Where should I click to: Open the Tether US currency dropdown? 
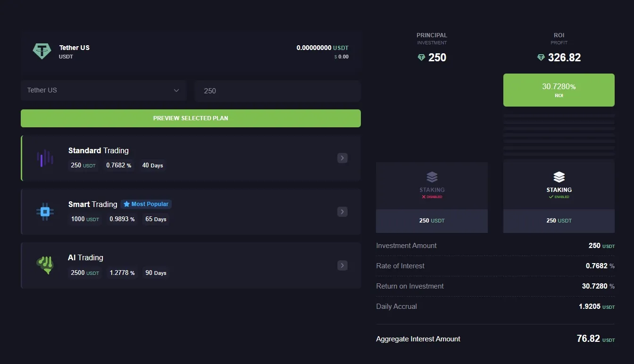[x=104, y=91]
